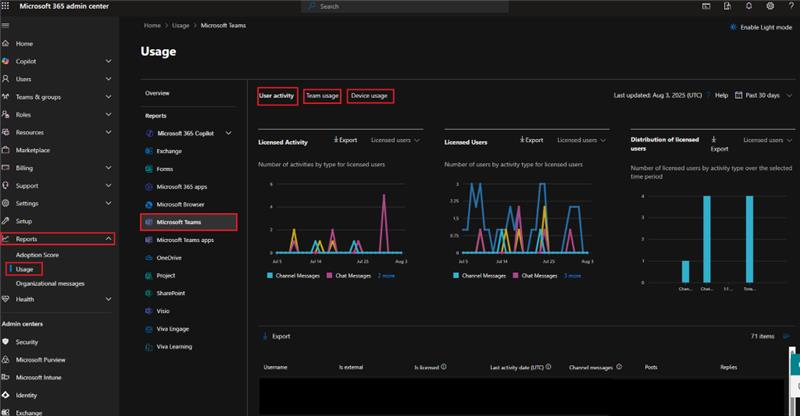The image size is (800, 416).
Task: Click the Help link near Last updated
Action: coord(721,95)
